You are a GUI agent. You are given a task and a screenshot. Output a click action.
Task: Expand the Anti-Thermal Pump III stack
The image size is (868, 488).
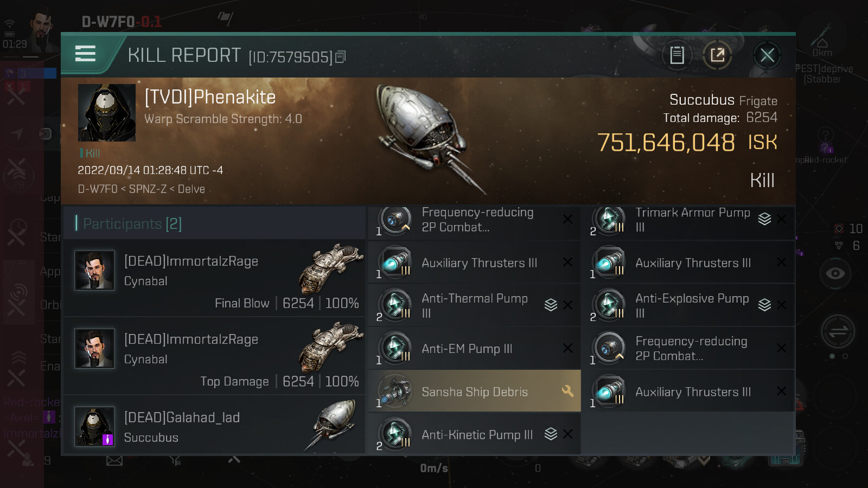point(551,305)
